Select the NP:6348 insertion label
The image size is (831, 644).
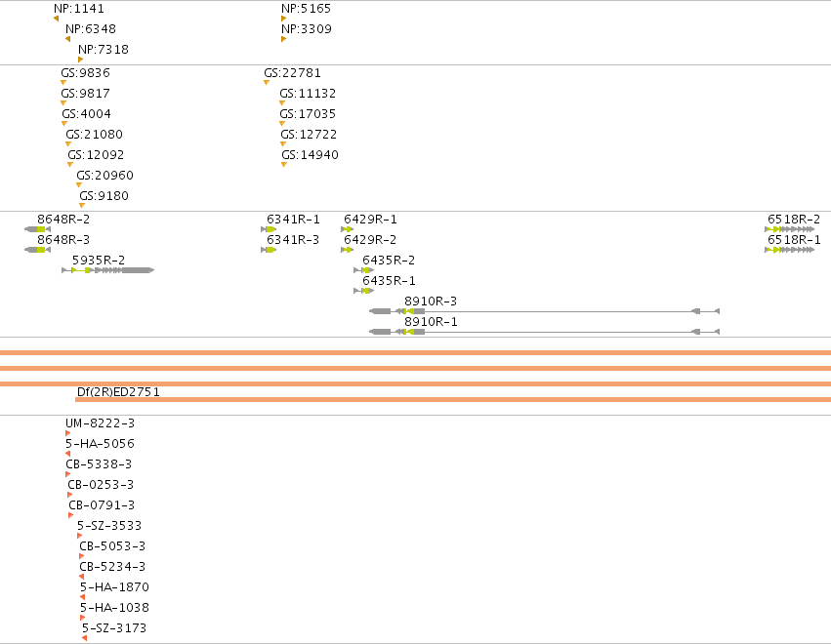point(91,28)
